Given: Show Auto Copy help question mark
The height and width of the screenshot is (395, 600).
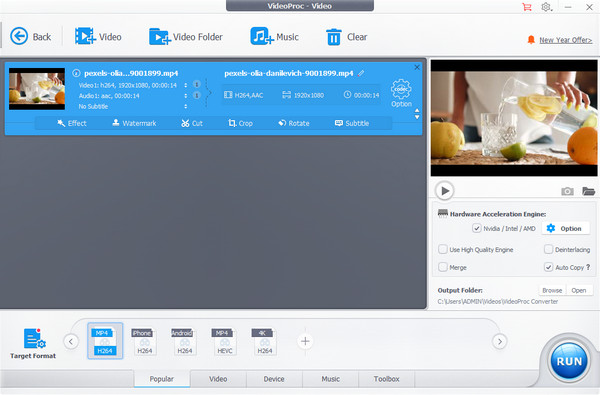Looking at the screenshot, I should 588,267.
